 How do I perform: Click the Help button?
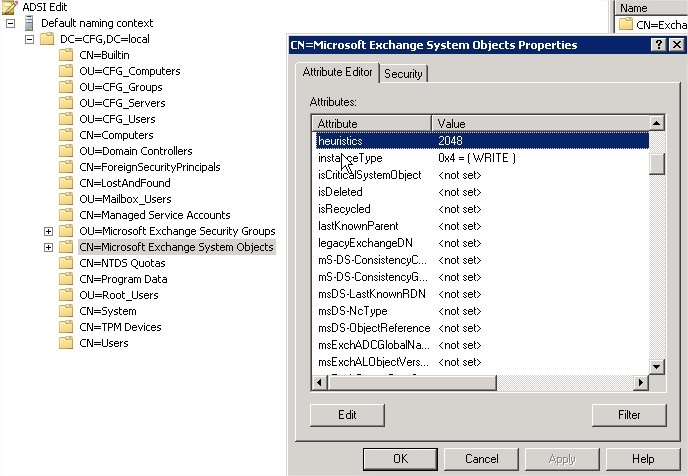click(643, 459)
